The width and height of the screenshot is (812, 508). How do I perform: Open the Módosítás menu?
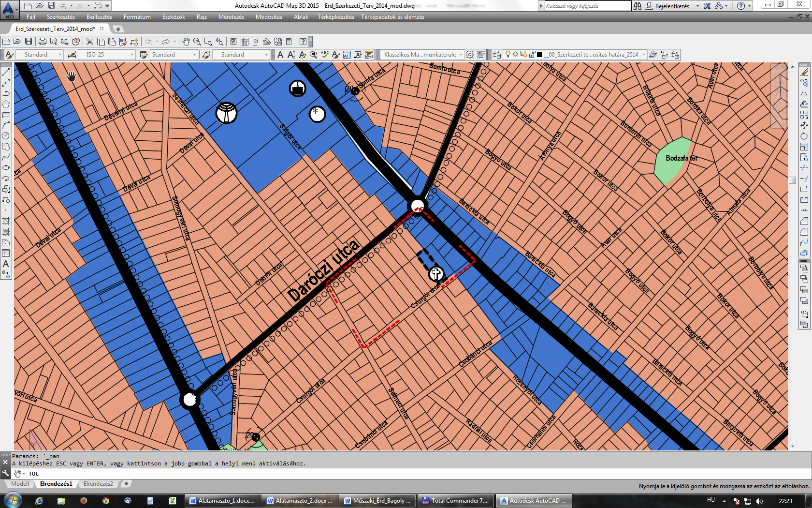(x=269, y=17)
